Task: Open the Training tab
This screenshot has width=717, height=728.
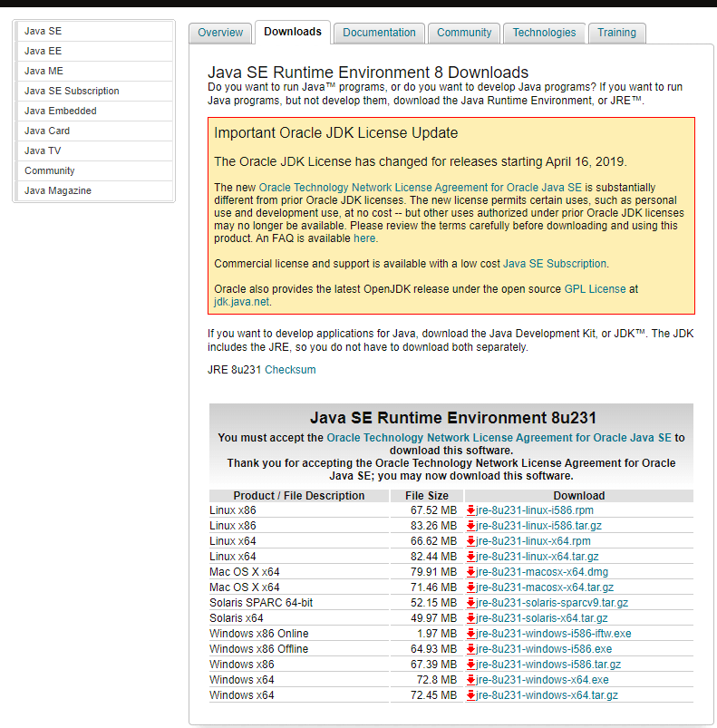Action: (x=616, y=33)
